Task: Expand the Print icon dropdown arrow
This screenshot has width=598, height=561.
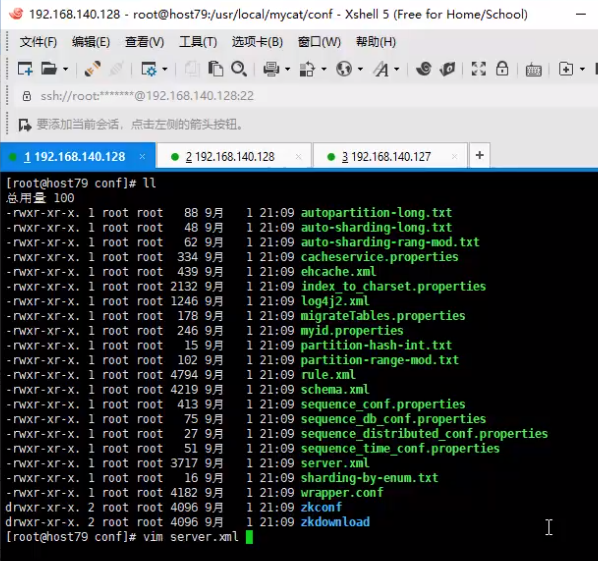Action: (x=288, y=69)
